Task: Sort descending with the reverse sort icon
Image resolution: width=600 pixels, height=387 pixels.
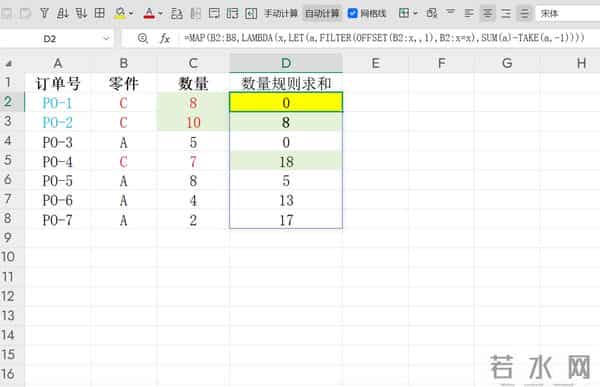Action: [81, 14]
